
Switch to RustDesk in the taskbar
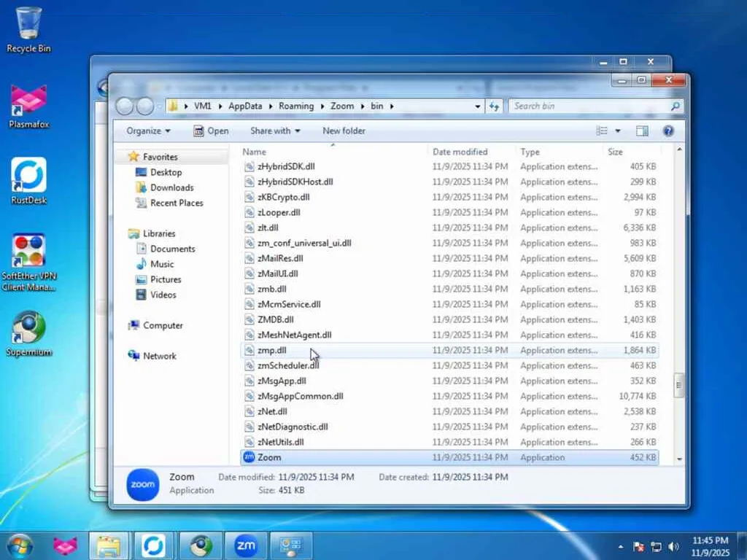coord(153,545)
